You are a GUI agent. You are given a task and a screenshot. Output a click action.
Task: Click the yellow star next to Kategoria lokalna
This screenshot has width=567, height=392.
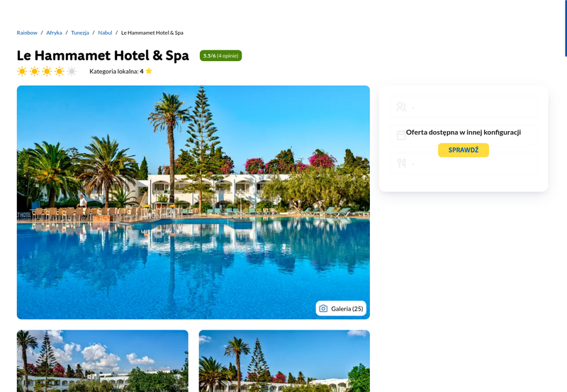(x=149, y=71)
